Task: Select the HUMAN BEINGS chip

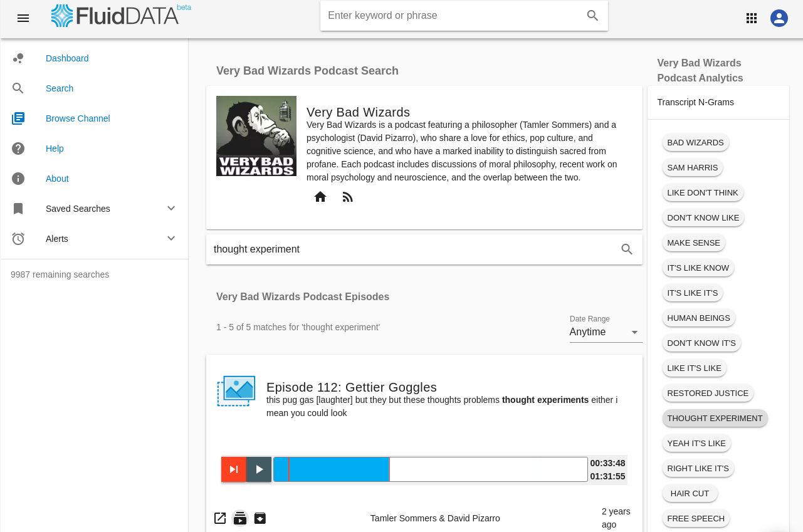Action: (x=698, y=318)
